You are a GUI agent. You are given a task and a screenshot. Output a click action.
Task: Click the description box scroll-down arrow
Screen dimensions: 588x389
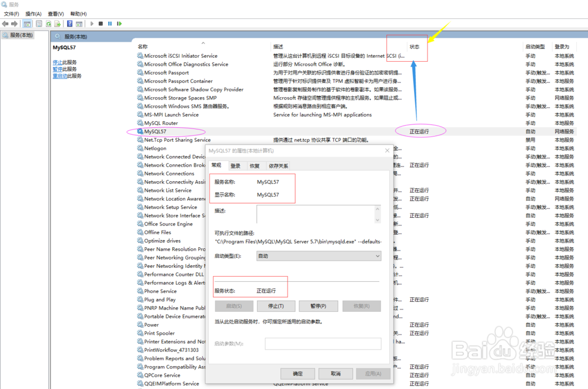point(377,220)
